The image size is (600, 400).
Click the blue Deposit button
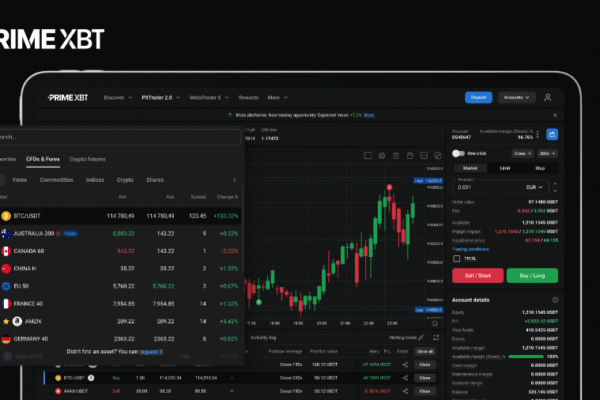pos(478,98)
